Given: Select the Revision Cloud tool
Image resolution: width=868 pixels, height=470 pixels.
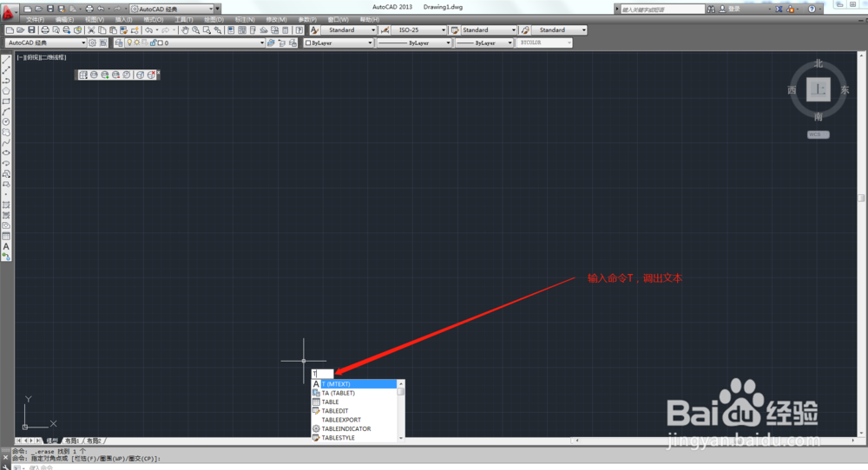Looking at the screenshot, I should (x=6, y=132).
